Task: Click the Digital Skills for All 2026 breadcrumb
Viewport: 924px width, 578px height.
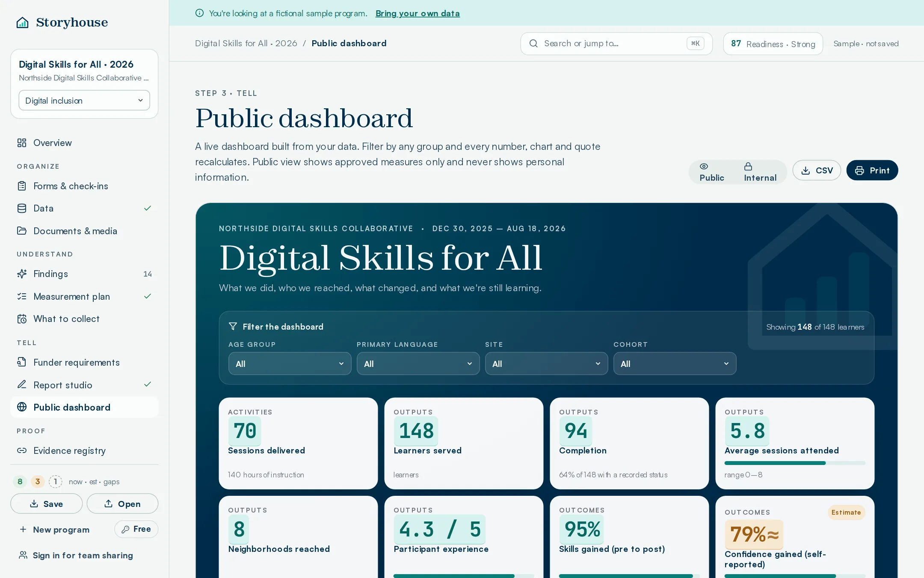Action: [x=246, y=43]
